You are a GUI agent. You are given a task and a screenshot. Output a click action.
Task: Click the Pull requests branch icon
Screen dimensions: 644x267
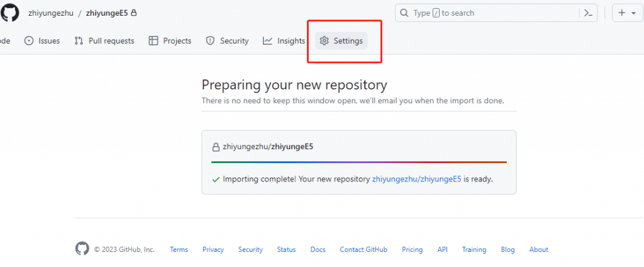point(79,41)
